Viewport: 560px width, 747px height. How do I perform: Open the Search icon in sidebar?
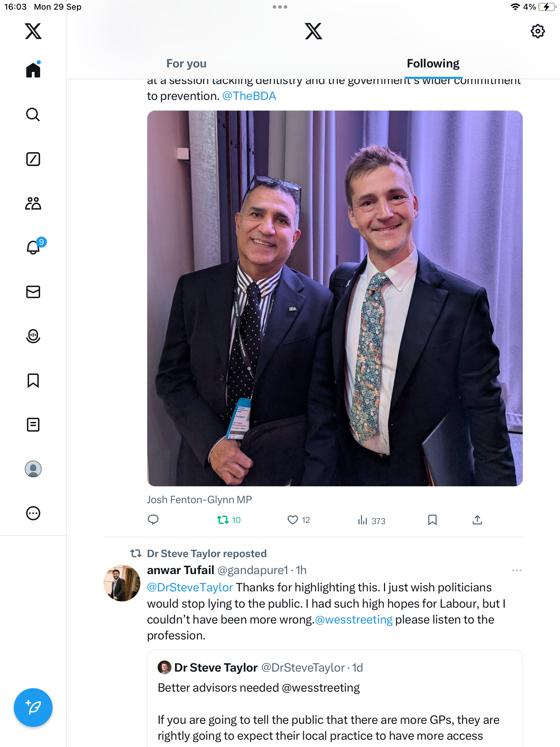[x=33, y=115]
